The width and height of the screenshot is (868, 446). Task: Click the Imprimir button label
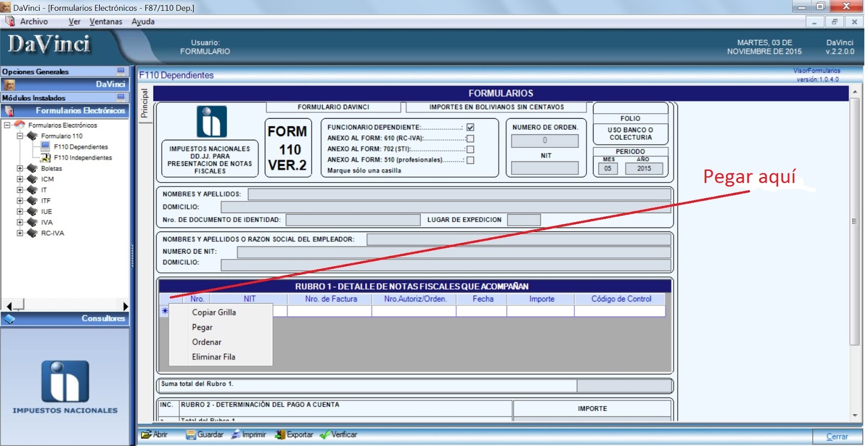click(254, 435)
